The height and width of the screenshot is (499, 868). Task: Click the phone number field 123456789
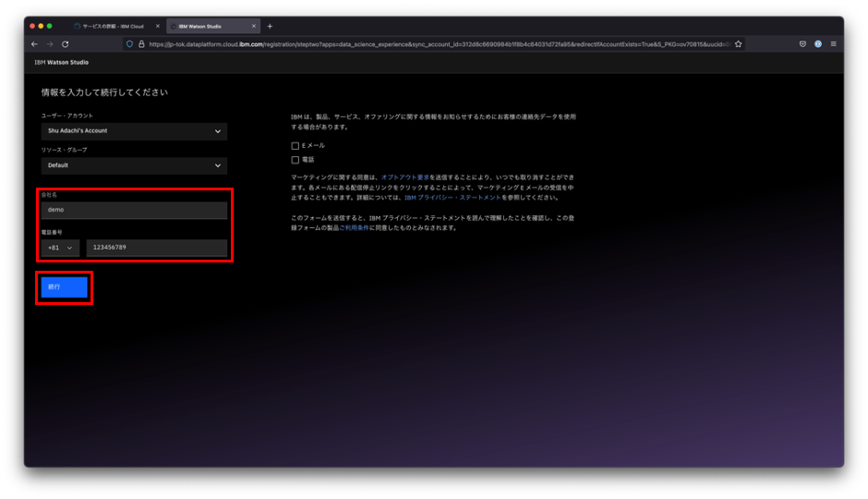[157, 248]
